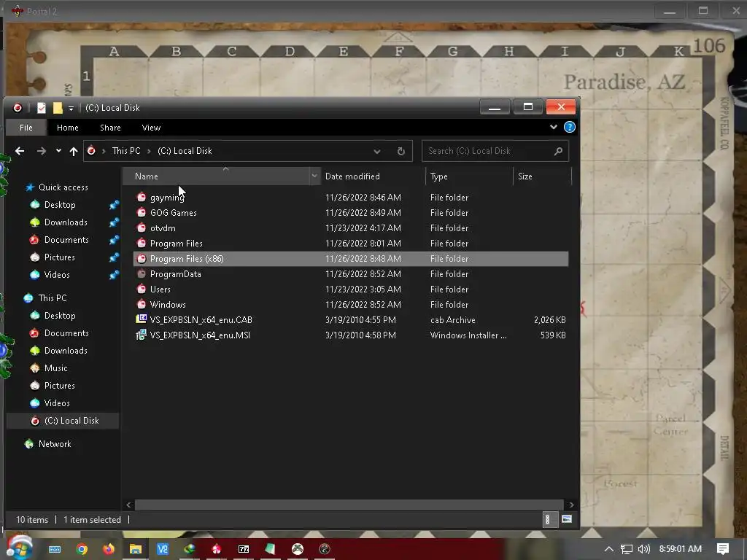Open recent locations dropdown arrow
The width and height of the screenshot is (747, 560).
pyautogui.click(x=58, y=151)
